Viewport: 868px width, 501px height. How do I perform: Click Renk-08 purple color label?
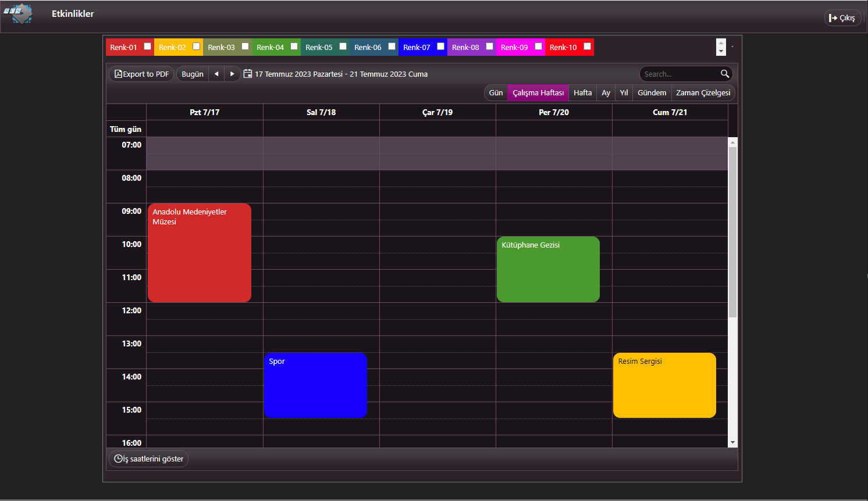click(465, 47)
